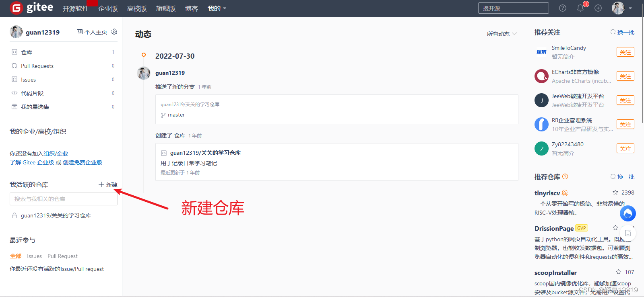The width and height of the screenshot is (644, 297).
Task: Open the DrissionPage repository
Action: point(554,228)
